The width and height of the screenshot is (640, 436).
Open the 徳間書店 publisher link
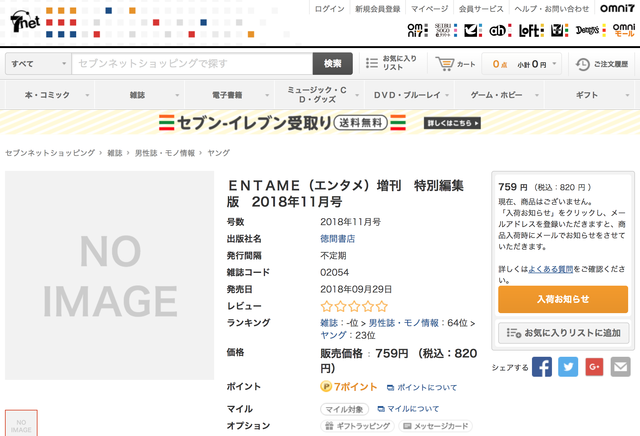coord(338,238)
